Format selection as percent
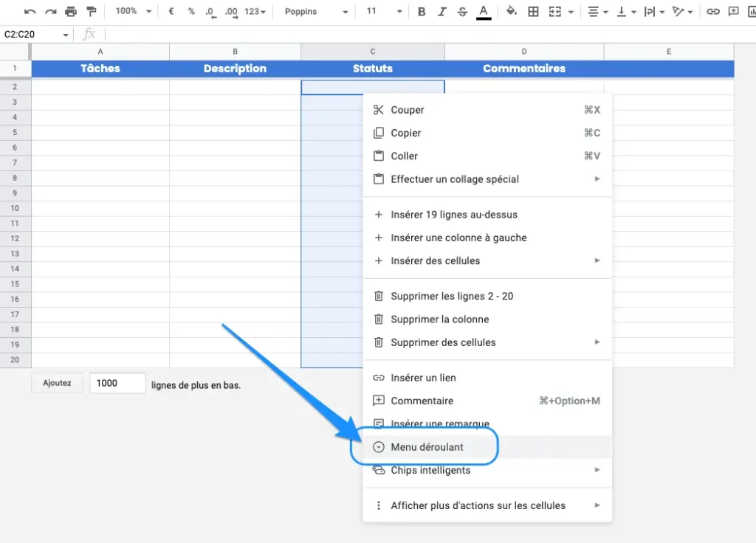This screenshot has height=543, width=756. click(x=190, y=11)
